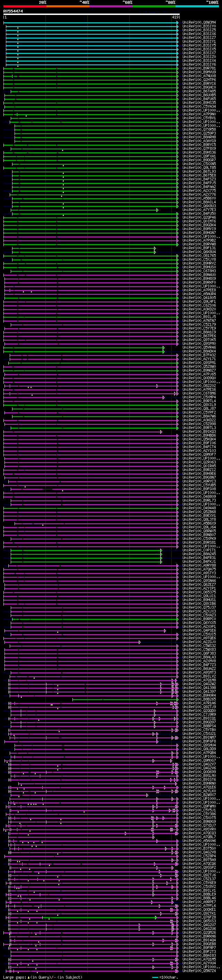Screen dimensions: 222x980
Task: Select hit label UniRef100_B6TA85
Action: tap(199, 91)
